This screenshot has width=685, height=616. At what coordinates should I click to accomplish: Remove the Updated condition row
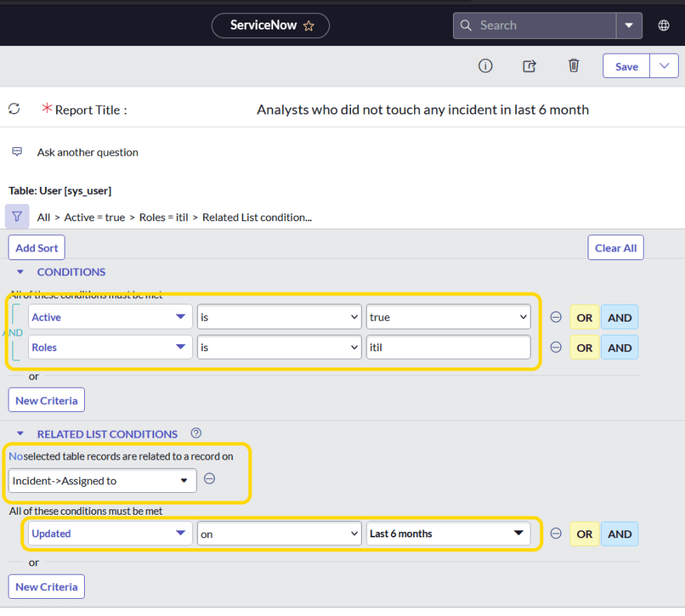(x=556, y=533)
